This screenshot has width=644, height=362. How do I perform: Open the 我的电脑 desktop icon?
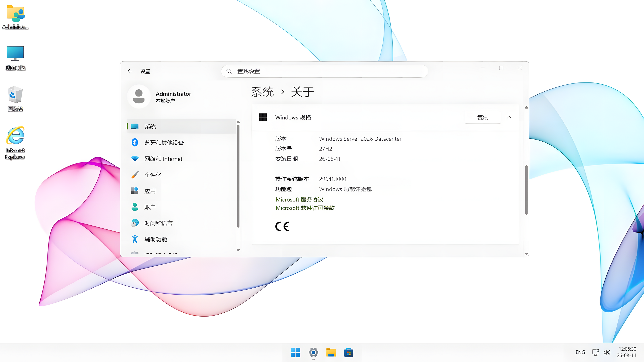(15, 58)
